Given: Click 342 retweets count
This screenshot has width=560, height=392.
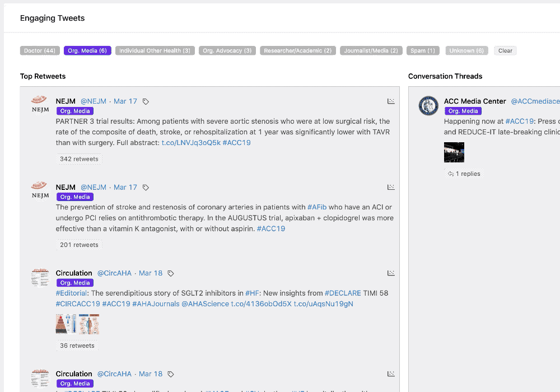Looking at the screenshot, I should [79, 159].
